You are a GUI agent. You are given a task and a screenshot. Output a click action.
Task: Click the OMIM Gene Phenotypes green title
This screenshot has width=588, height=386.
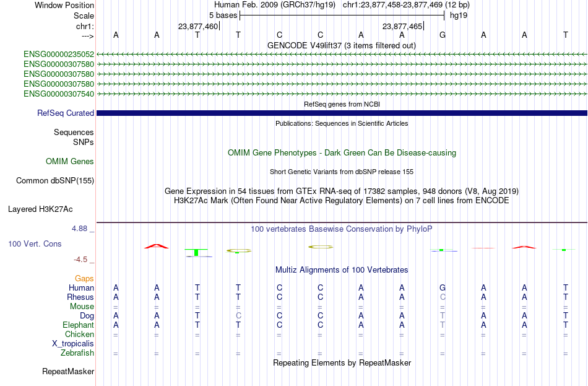[x=342, y=153]
